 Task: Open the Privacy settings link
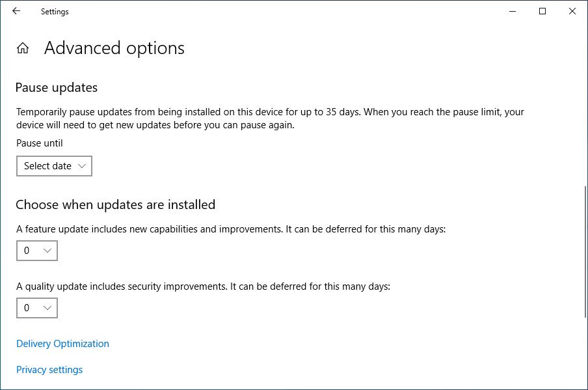pyautogui.click(x=49, y=370)
